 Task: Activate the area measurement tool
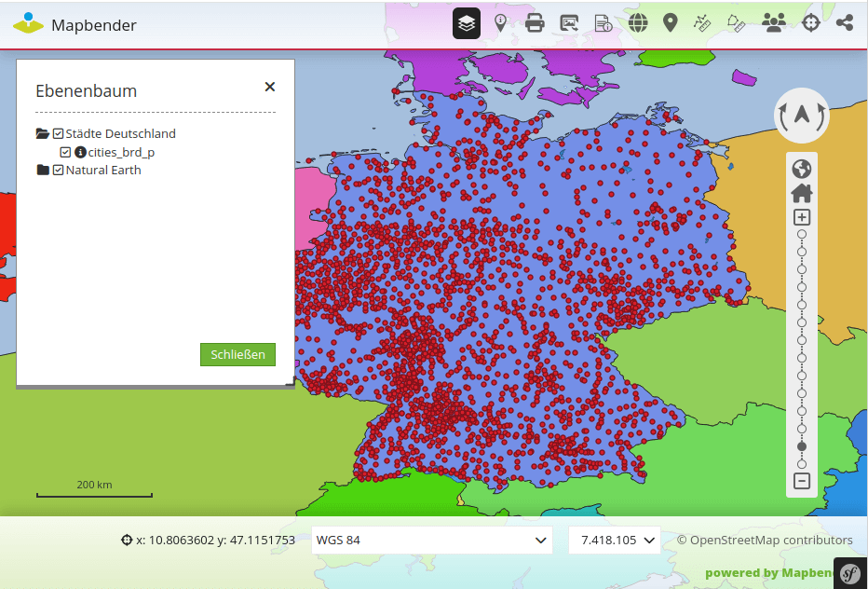737,22
